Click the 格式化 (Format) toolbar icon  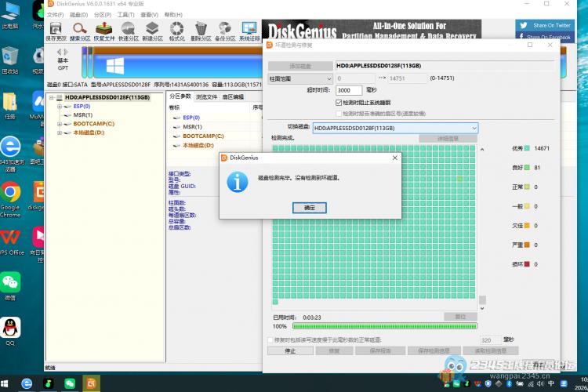pos(176,31)
